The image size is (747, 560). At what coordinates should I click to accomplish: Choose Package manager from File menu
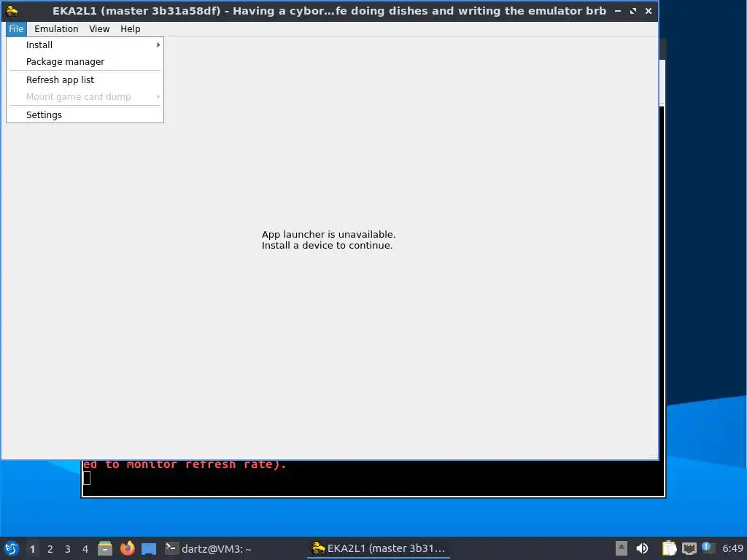click(x=85, y=61)
